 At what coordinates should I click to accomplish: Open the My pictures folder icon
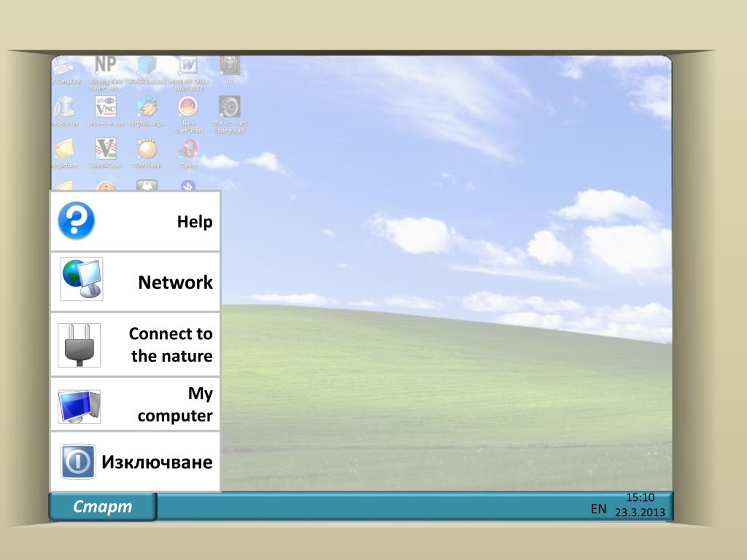coord(65,153)
